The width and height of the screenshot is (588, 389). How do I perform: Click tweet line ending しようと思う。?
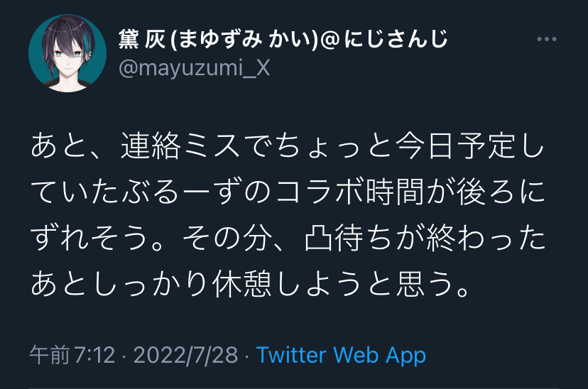[250, 284]
